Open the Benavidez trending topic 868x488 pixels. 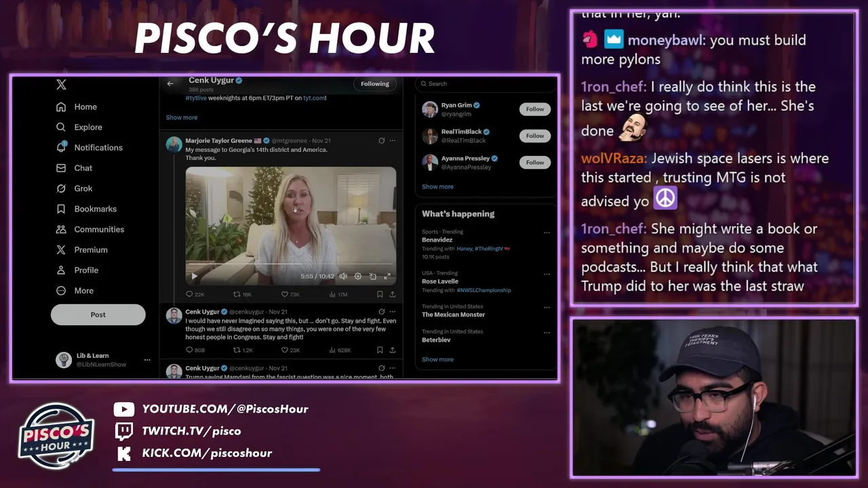(x=437, y=240)
